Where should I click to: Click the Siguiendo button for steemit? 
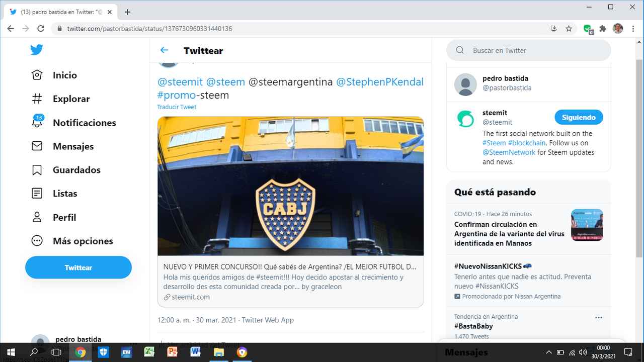point(579,117)
